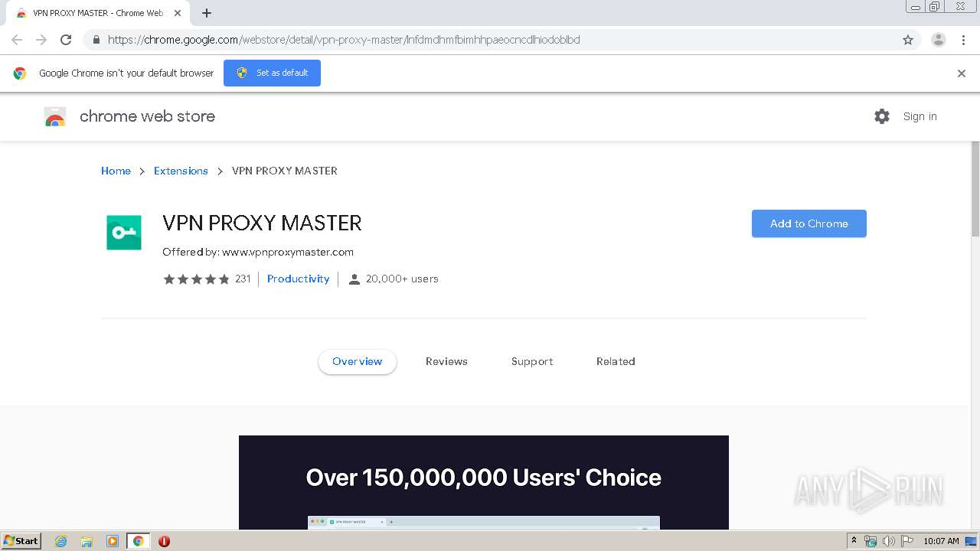The image size is (980, 551).
Task: Switch to the Reviews tab
Action: point(446,361)
